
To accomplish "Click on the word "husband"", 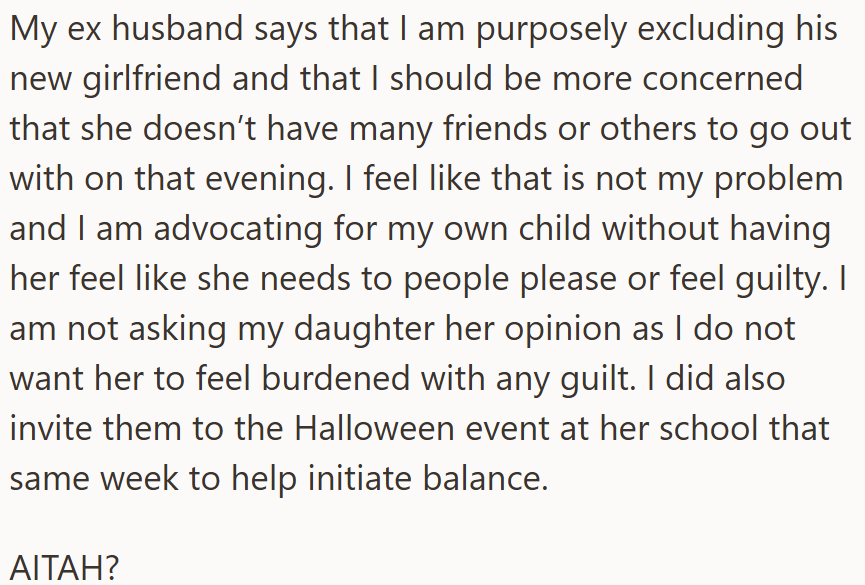I will [178, 28].
